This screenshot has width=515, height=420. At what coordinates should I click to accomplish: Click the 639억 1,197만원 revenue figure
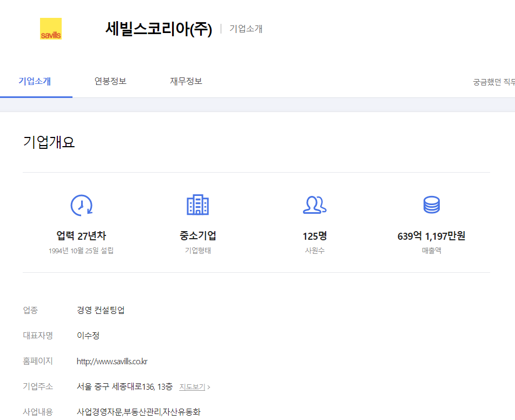coord(431,236)
